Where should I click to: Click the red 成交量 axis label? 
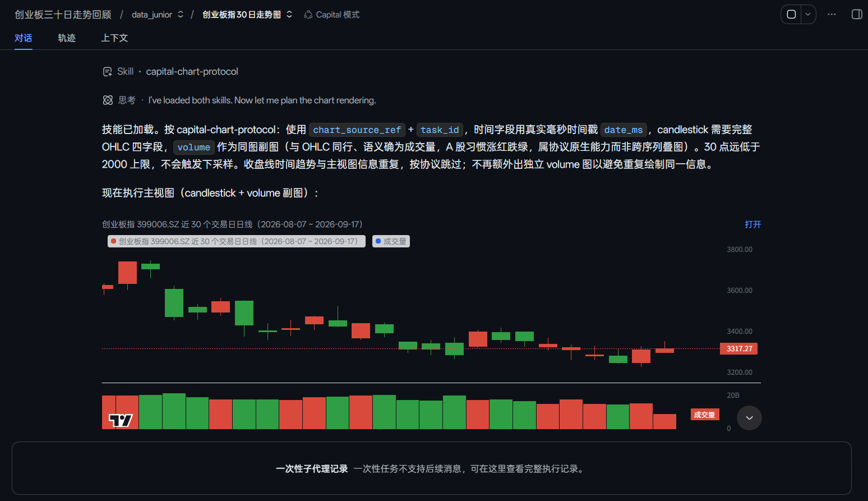(705, 415)
